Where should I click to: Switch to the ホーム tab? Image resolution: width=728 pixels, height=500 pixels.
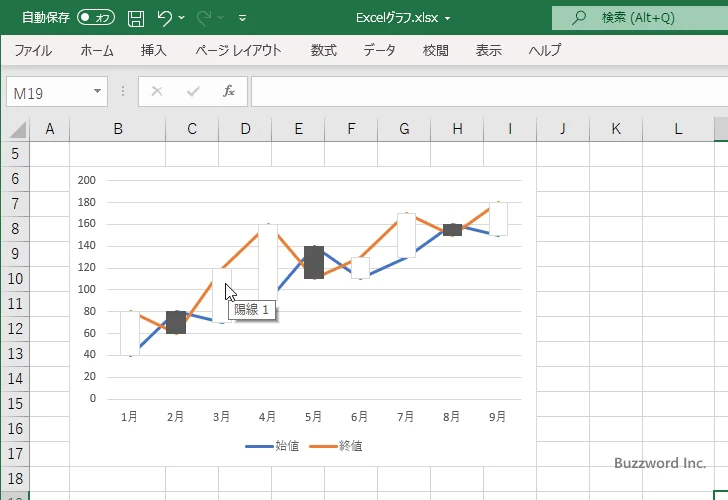pos(97,50)
